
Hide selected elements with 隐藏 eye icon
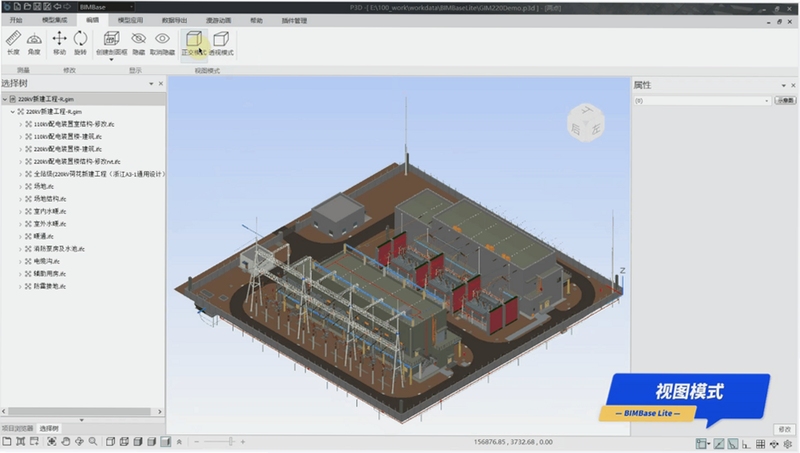click(x=139, y=43)
